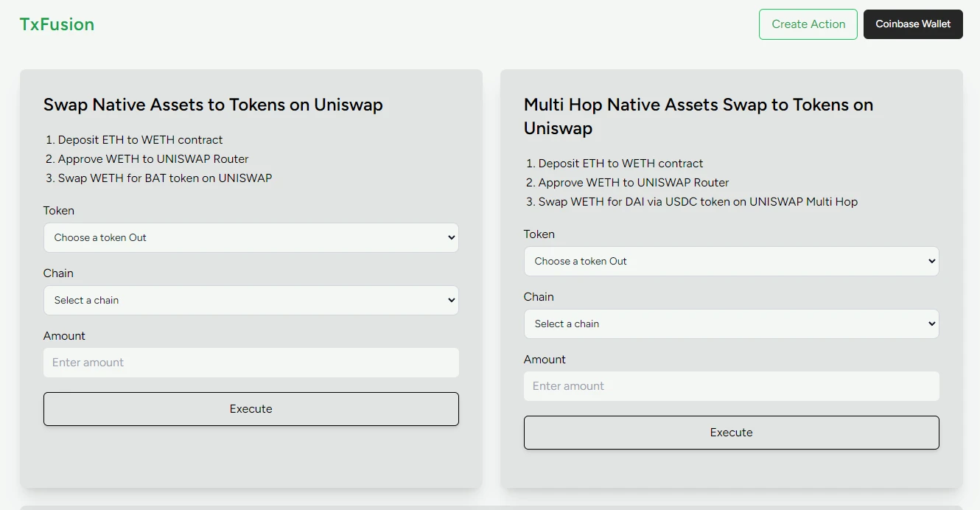Open Token dropdown in the Swap Native Assets card
The height and width of the screenshot is (510, 980).
(251, 238)
